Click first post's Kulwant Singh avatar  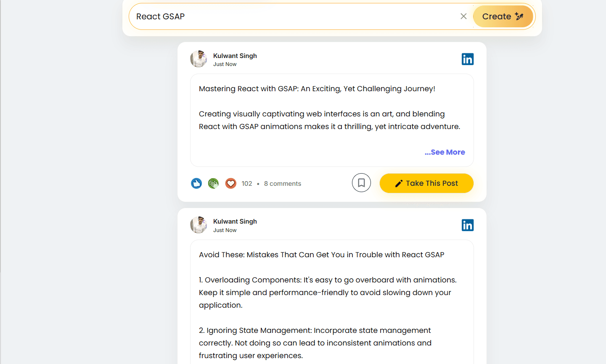198,59
